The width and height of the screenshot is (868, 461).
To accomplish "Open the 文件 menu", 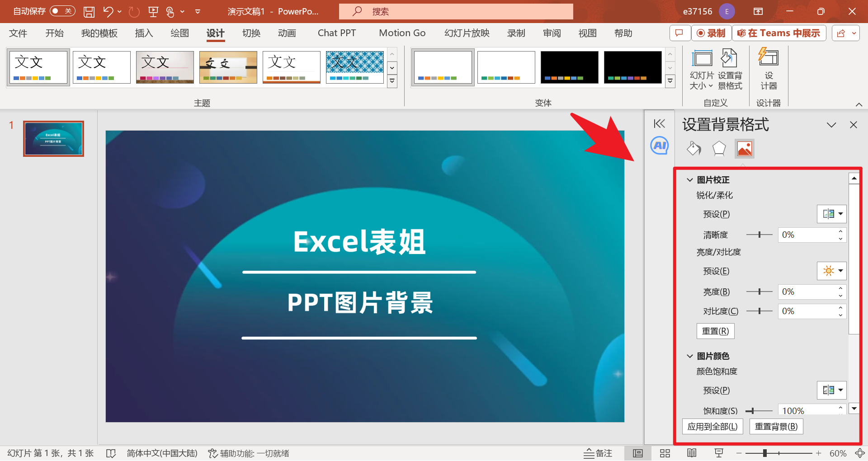I will click(18, 33).
